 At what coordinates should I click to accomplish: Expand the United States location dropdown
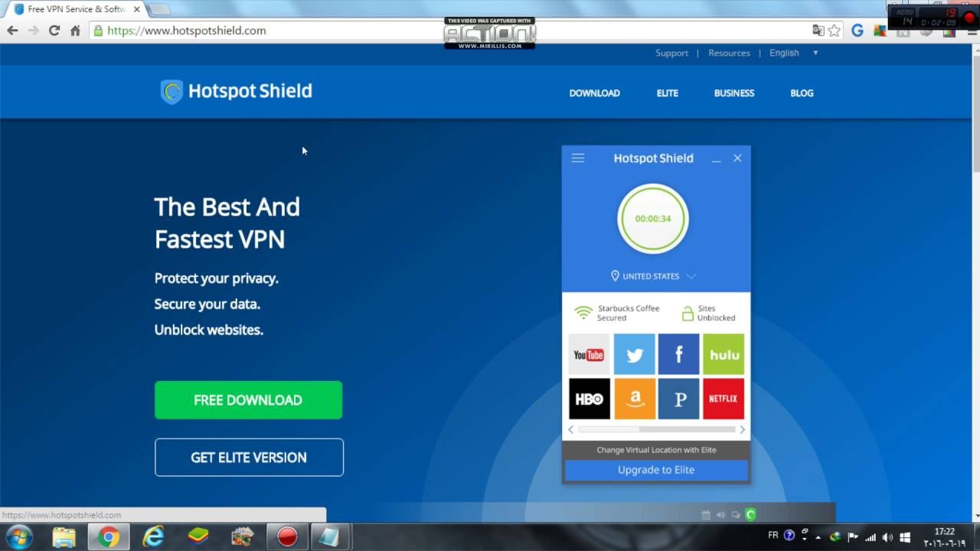[x=653, y=276]
